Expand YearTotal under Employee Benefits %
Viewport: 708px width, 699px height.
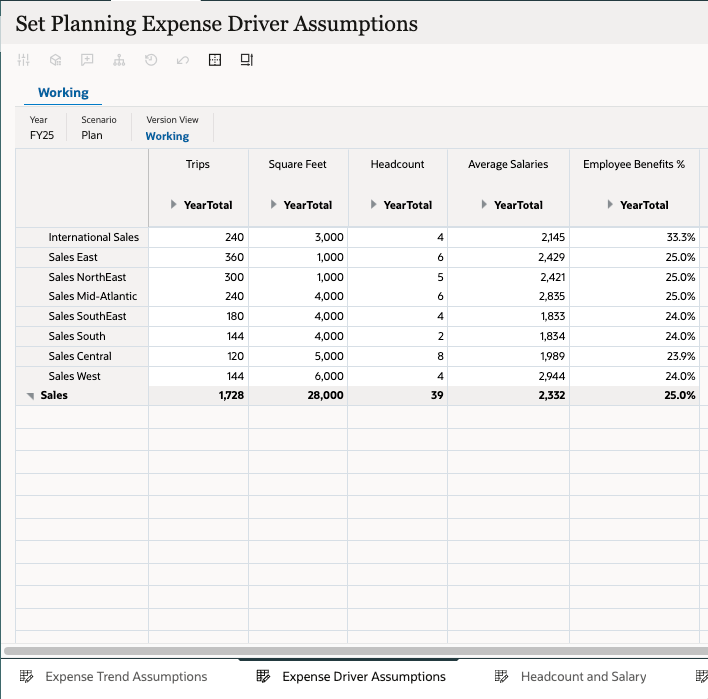point(610,205)
